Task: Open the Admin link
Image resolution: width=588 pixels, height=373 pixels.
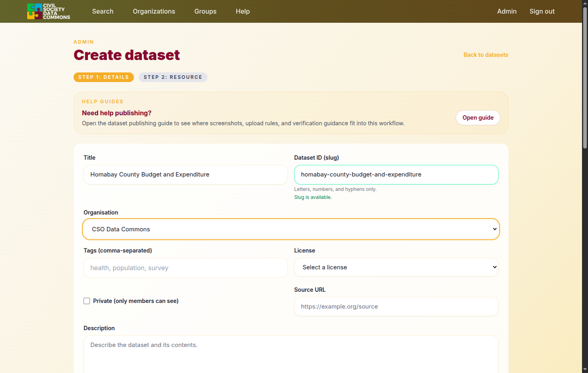Action: 507,11
